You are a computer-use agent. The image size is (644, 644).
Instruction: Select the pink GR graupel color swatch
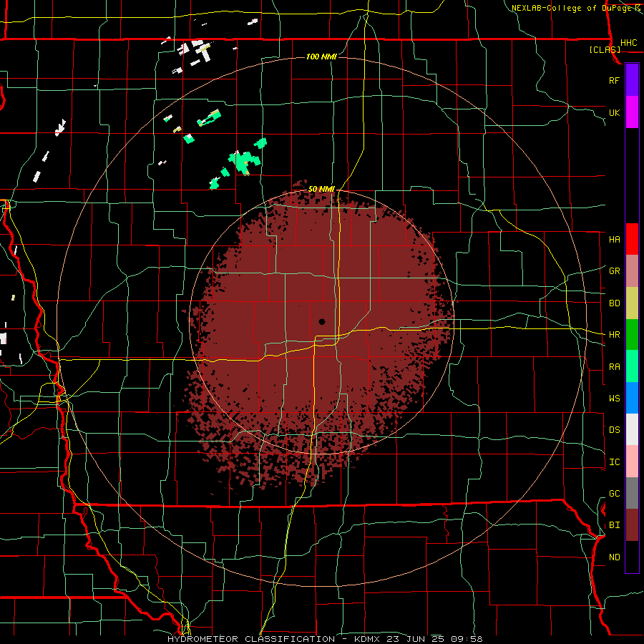[632, 270]
